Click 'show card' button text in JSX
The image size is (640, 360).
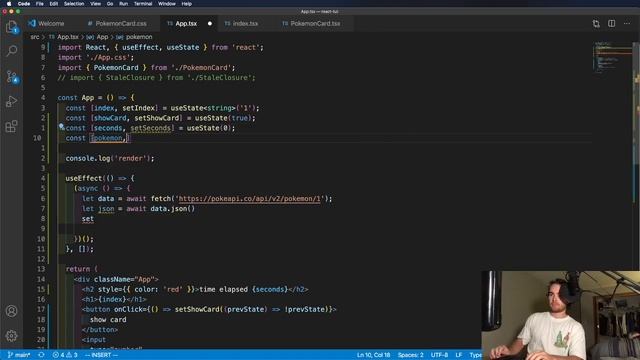pyautogui.click(x=108, y=320)
